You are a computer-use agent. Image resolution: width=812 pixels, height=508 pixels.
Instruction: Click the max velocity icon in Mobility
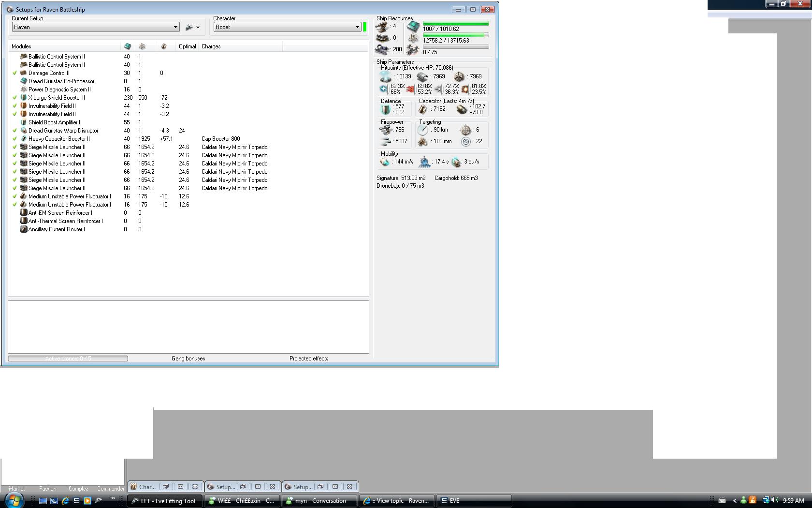click(385, 162)
